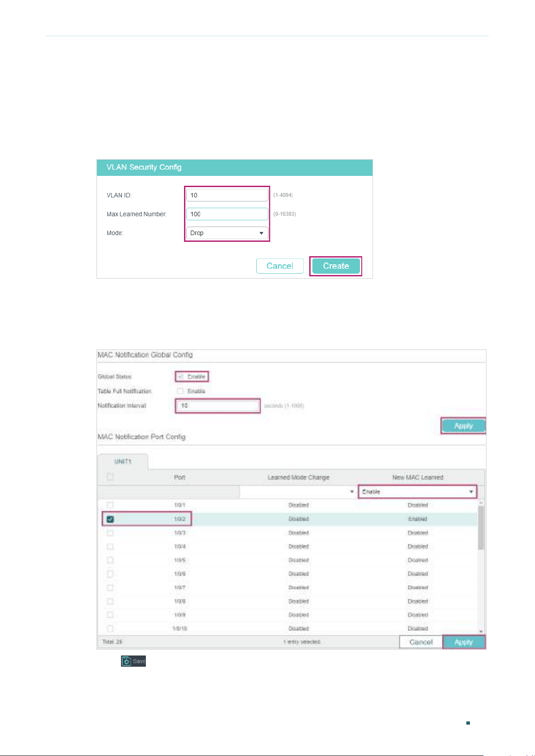Switch to the UNIT1 tab
The width and height of the screenshot is (535, 756).
pos(123,462)
